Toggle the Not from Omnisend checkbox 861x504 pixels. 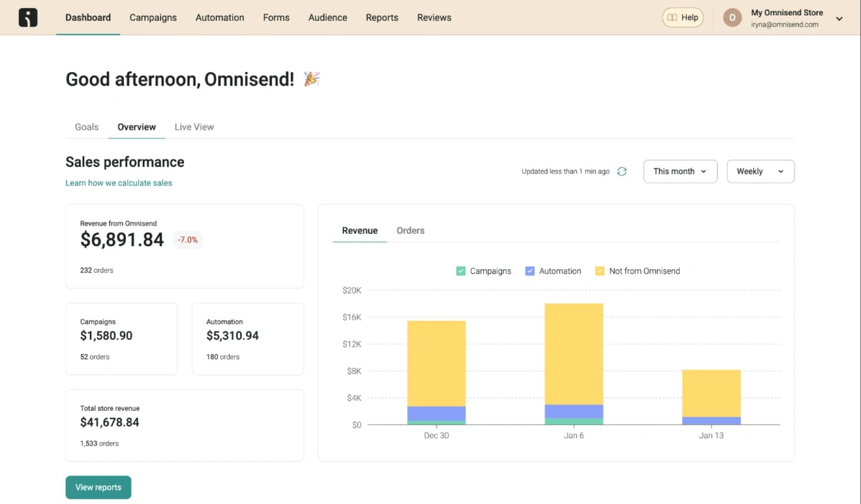pos(600,271)
